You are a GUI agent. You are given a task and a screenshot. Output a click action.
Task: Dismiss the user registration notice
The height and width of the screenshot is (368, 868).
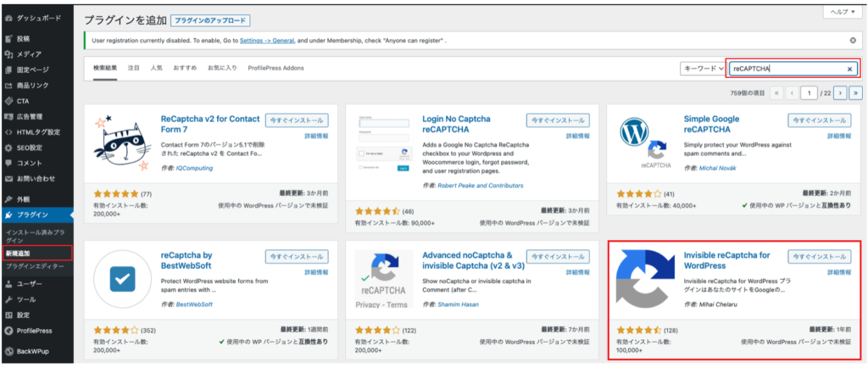pyautogui.click(x=853, y=41)
